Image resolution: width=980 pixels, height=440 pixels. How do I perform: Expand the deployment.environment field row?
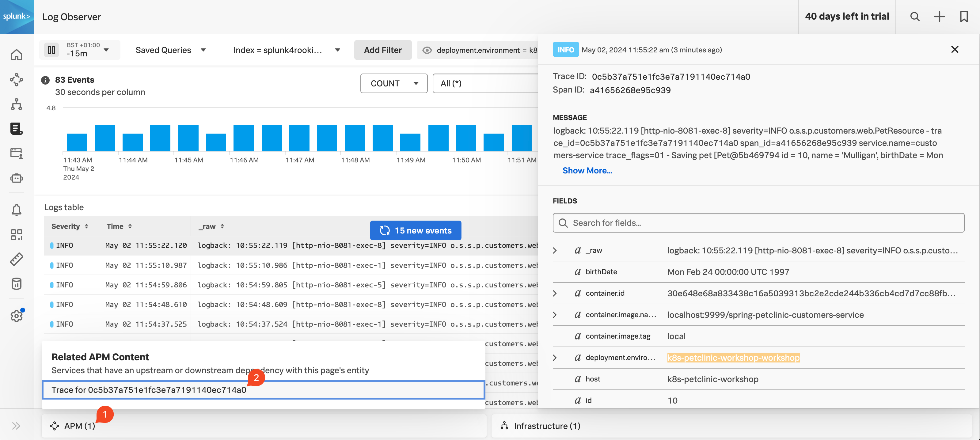tap(555, 358)
